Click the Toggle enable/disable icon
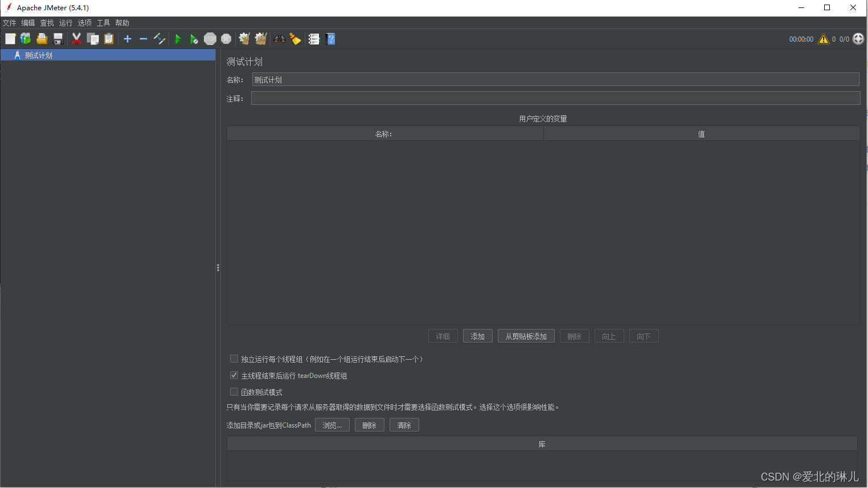 click(159, 39)
